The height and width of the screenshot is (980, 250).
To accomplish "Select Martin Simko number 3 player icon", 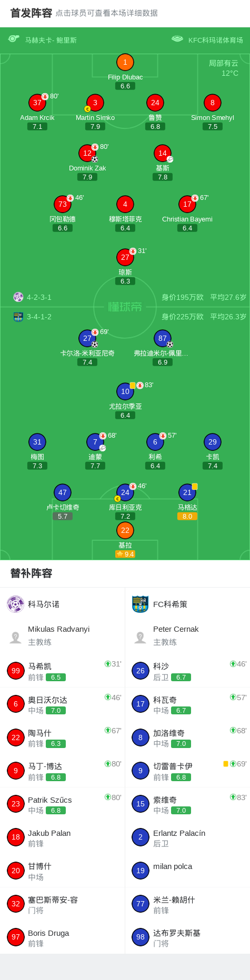I will pos(95,103).
